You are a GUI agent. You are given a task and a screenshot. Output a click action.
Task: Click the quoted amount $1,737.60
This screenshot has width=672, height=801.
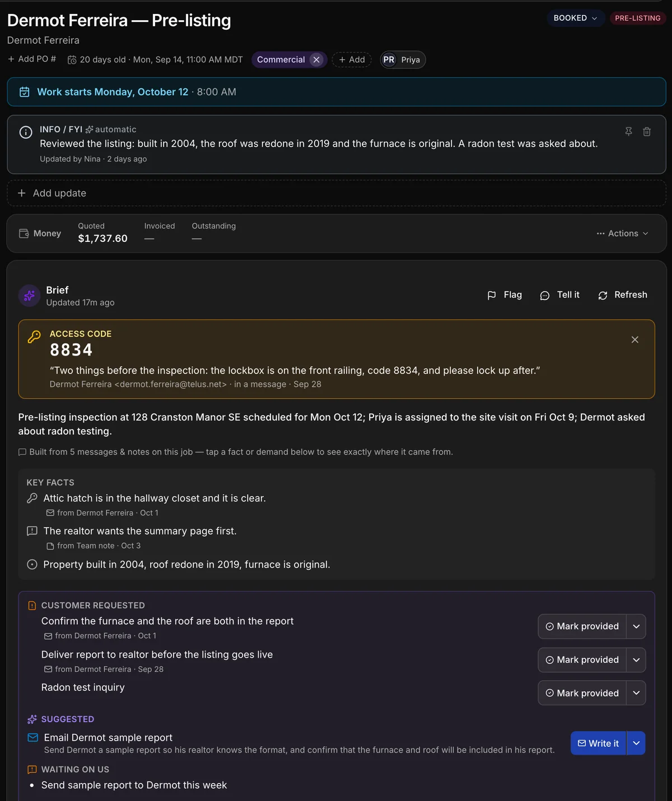(102, 238)
